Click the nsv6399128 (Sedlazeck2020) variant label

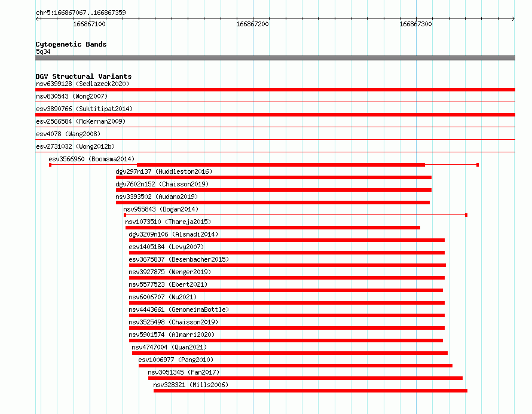click(x=82, y=84)
